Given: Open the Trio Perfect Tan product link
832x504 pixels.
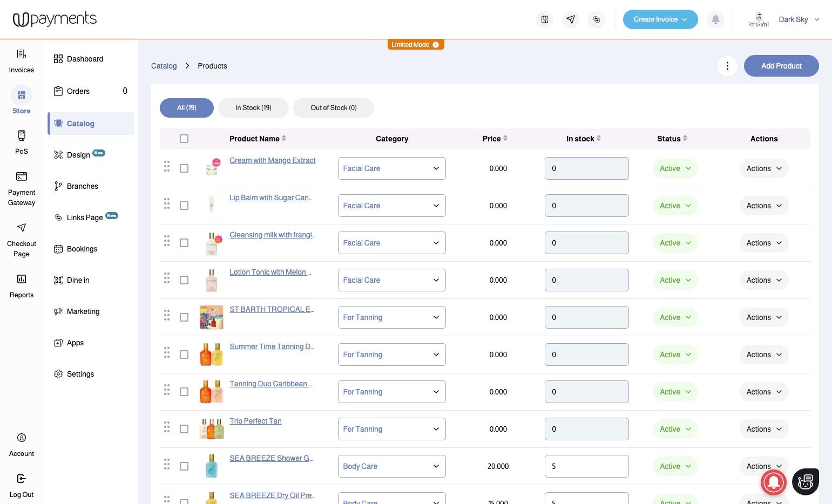Looking at the screenshot, I should point(255,421).
